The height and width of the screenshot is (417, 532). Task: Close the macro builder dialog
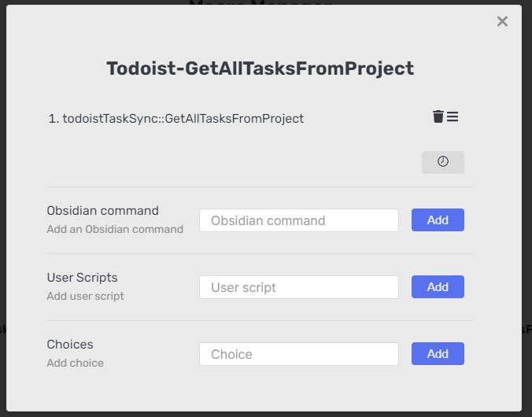502,21
